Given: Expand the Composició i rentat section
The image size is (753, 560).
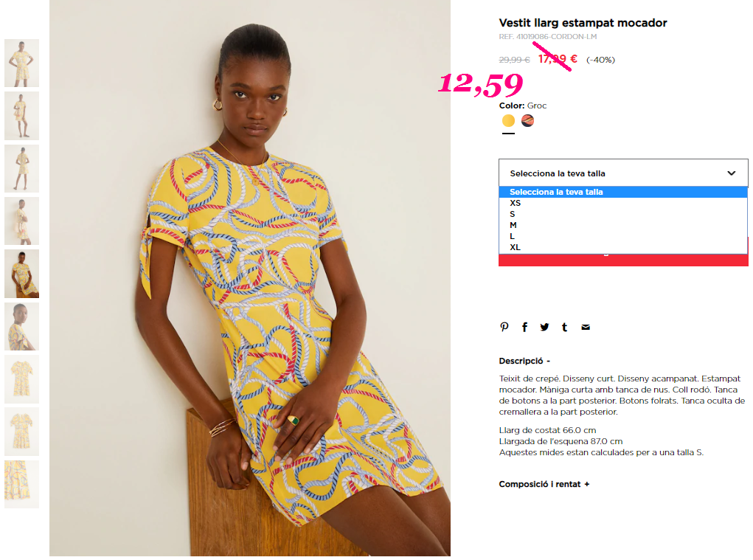Looking at the screenshot, I should click(x=544, y=484).
